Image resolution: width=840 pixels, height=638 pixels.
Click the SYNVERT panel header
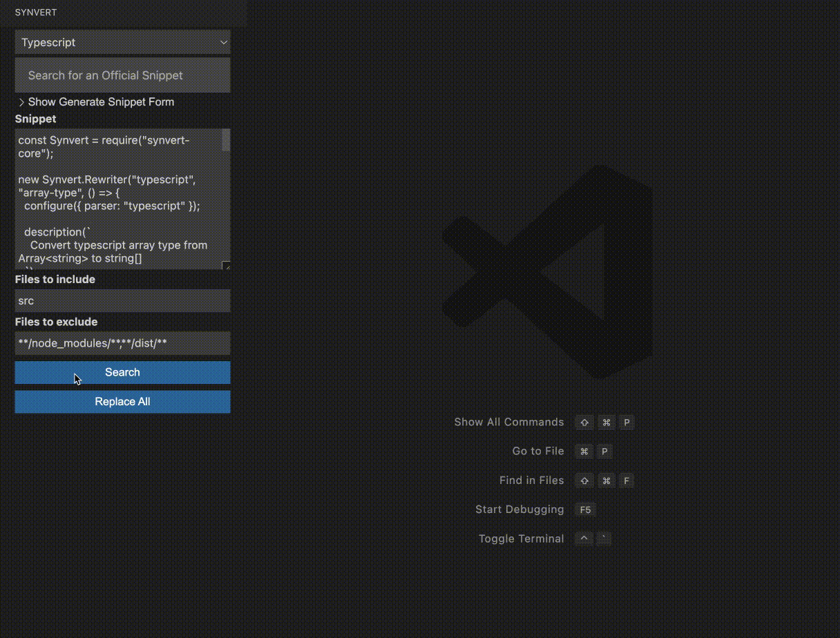coord(37,12)
